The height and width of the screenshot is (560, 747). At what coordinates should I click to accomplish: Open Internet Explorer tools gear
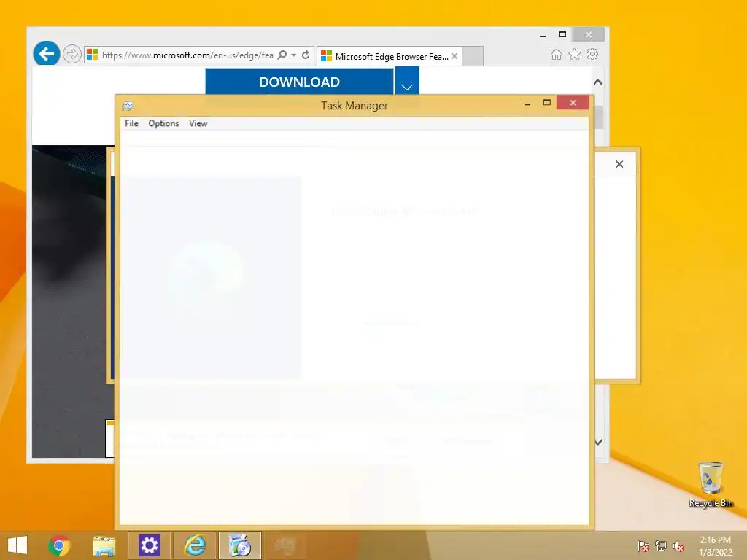coord(592,54)
